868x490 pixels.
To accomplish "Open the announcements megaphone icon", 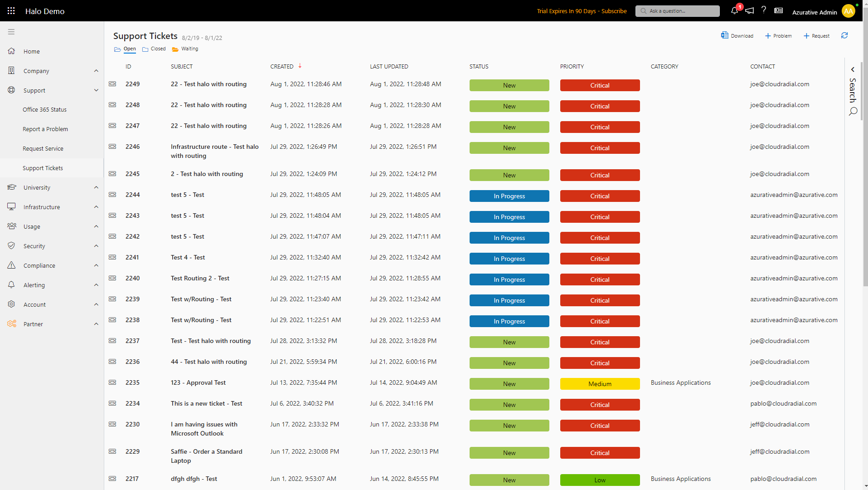I will coord(750,10).
